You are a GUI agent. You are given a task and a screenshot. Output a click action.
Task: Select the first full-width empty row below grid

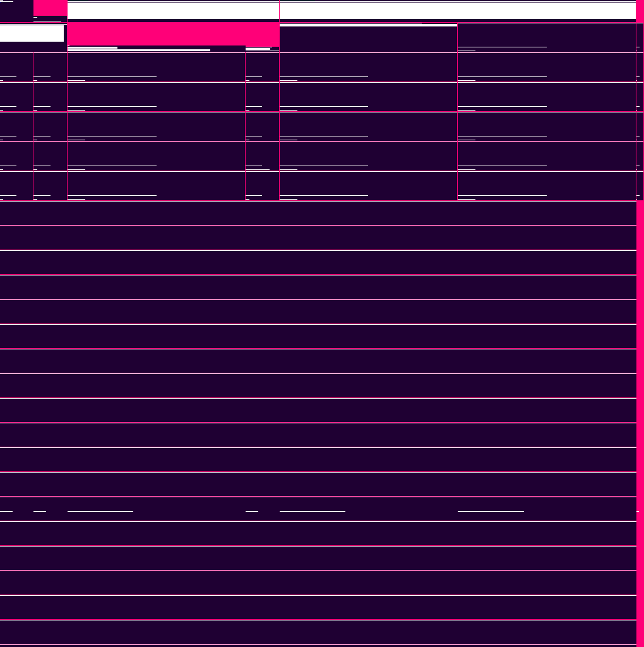(x=318, y=214)
